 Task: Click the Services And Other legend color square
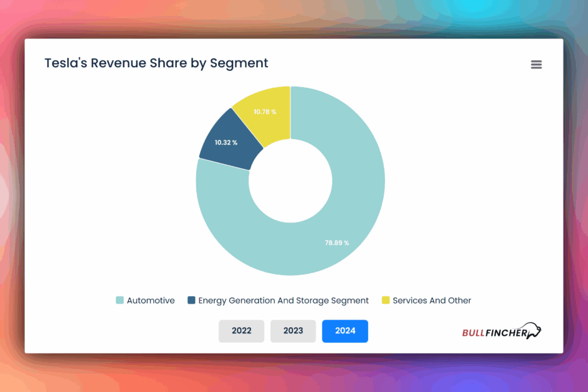386,300
